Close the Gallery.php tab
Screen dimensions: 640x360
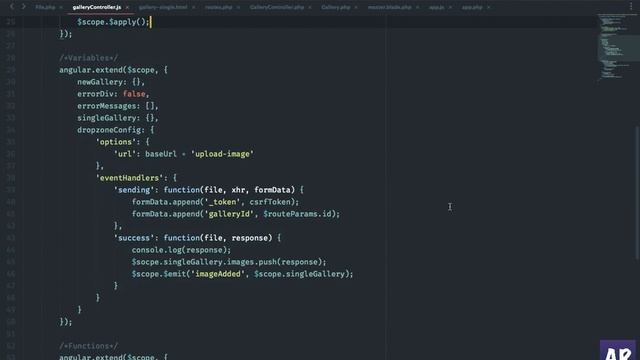(x=356, y=7)
